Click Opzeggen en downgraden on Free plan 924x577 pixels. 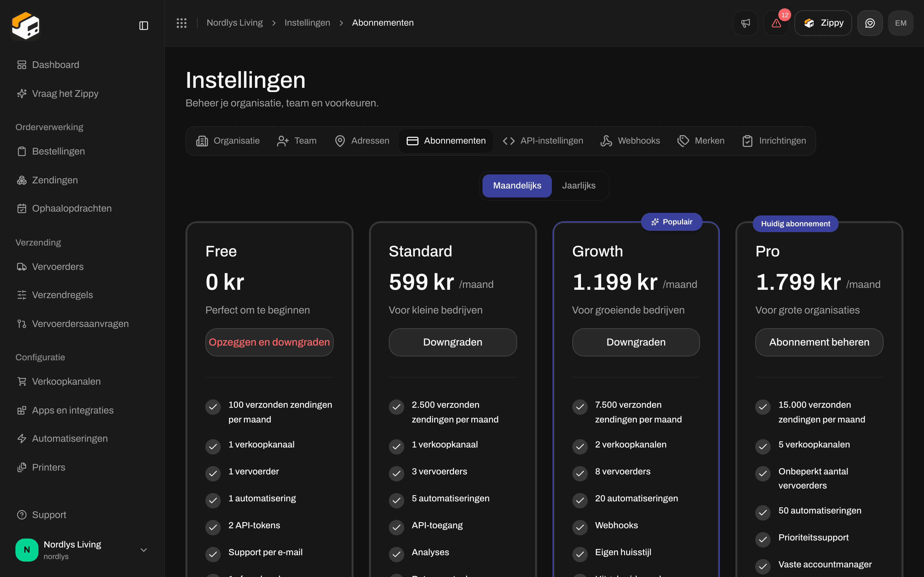[269, 342]
